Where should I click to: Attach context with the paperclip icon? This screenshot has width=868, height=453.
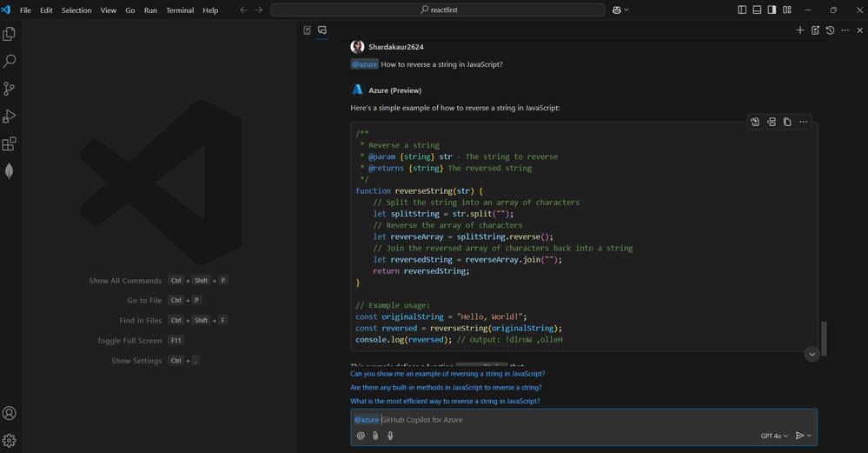[375, 436]
